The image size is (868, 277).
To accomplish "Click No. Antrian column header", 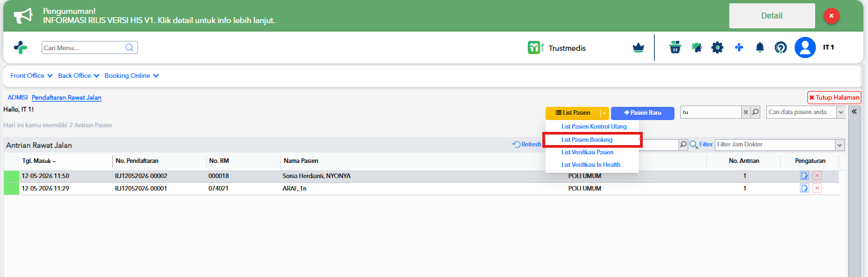I will pyautogui.click(x=744, y=161).
